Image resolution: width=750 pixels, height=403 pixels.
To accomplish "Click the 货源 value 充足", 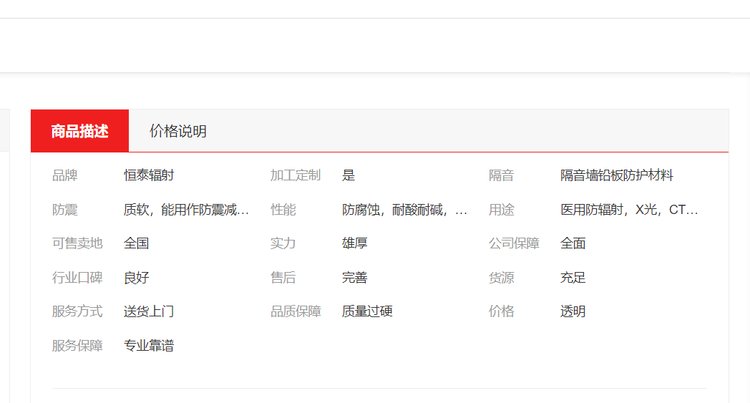I will pos(573,277).
